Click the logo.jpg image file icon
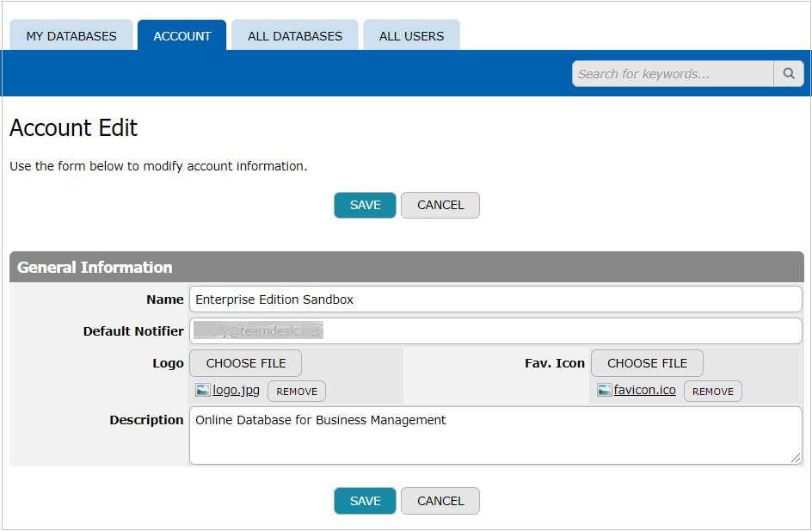The width and height of the screenshot is (812, 531). click(203, 391)
